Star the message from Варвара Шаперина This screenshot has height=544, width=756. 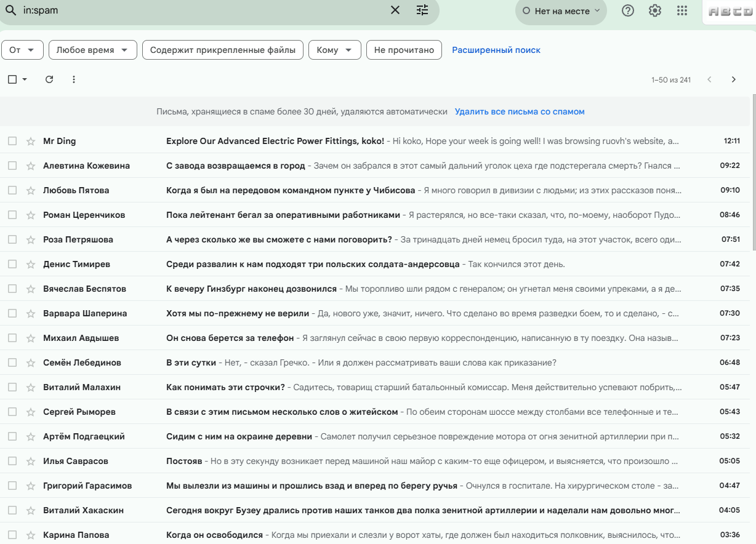coord(31,313)
